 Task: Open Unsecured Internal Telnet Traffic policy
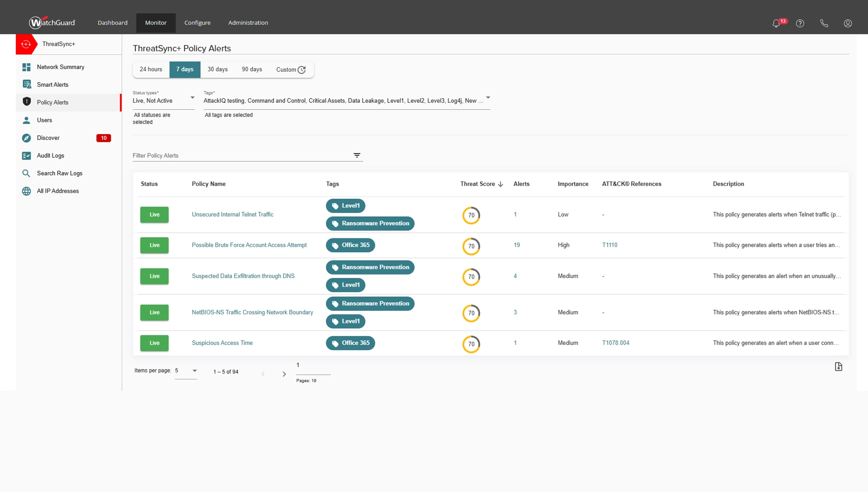click(232, 214)
